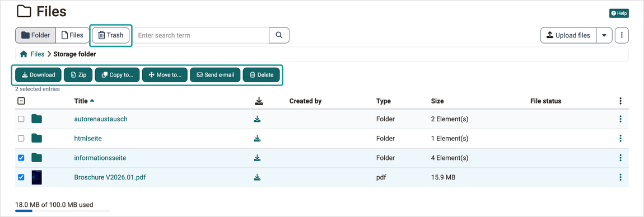Image resolution: width=644 pixels, height=217 pixels.
Task: Click the Move to... button
Action: pyautogui.click(x=165, y=74)
